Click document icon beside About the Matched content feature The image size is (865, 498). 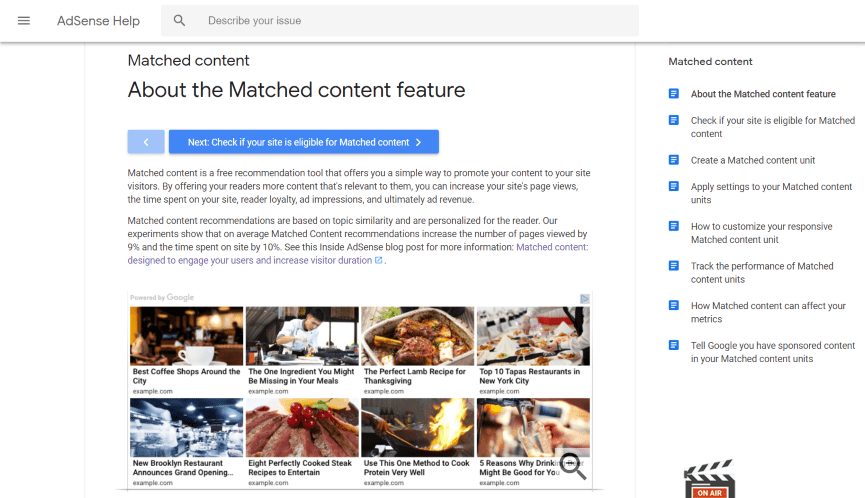(674, 94)
